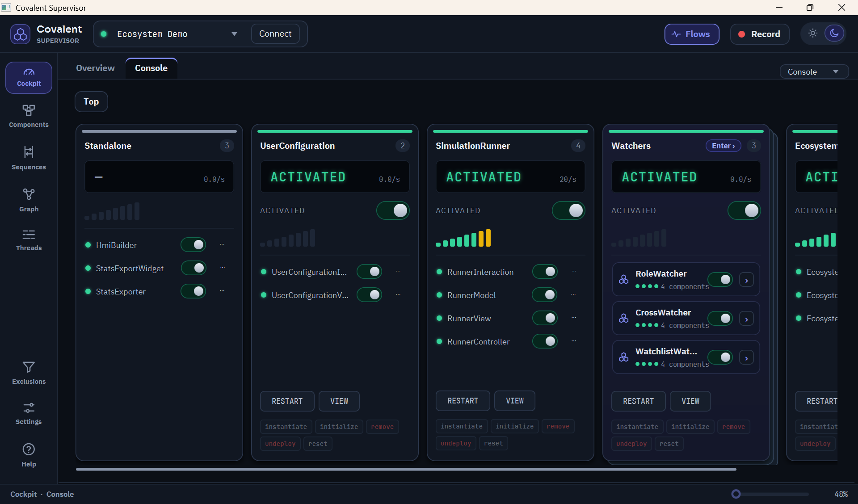Viewport: 858px width, 504px height.
Task: Start recording with Record button
Action: coord(759,34)
